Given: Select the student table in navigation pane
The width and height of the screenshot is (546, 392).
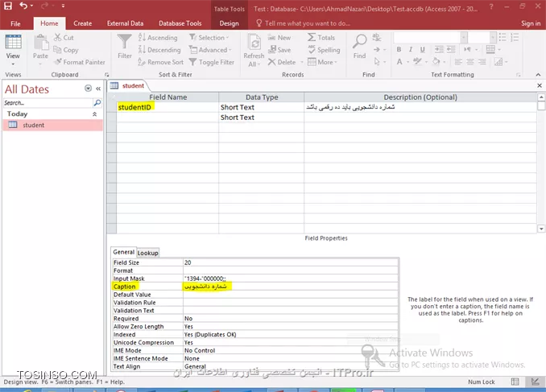Looking at the screenshot, I should point(34,126).
